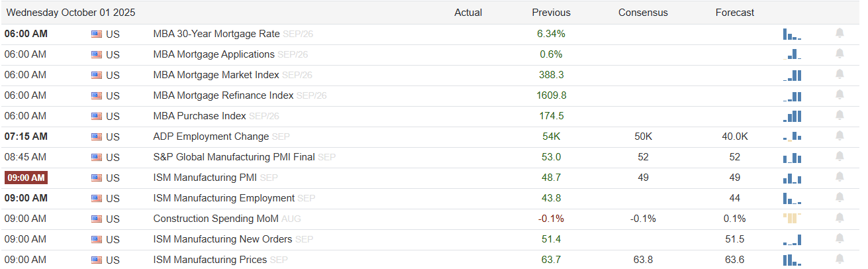Click the bell icon for ADP Employment Change
This screenshot has width=868, height=269.
pyautogui.click(x=840, y=136)
